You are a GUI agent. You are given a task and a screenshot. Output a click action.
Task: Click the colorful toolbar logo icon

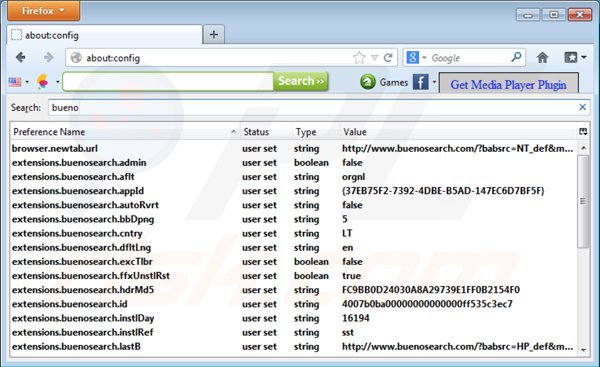(42, 82)
